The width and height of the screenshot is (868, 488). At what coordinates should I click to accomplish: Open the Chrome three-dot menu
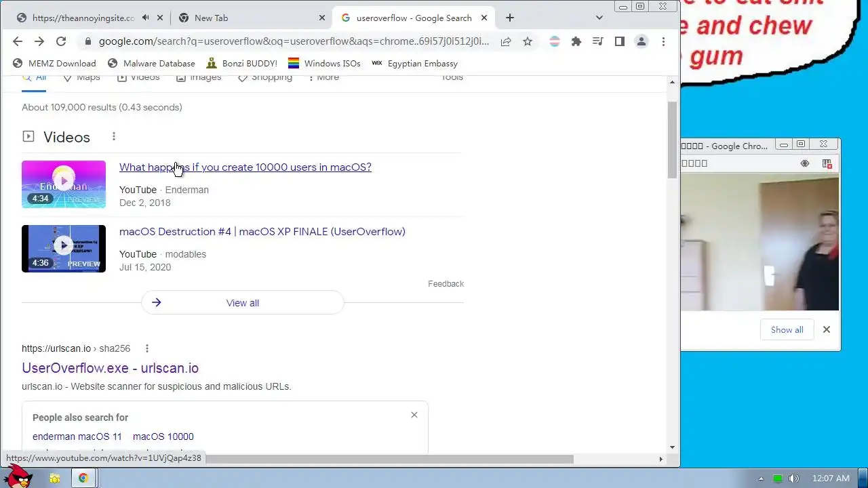663,41
